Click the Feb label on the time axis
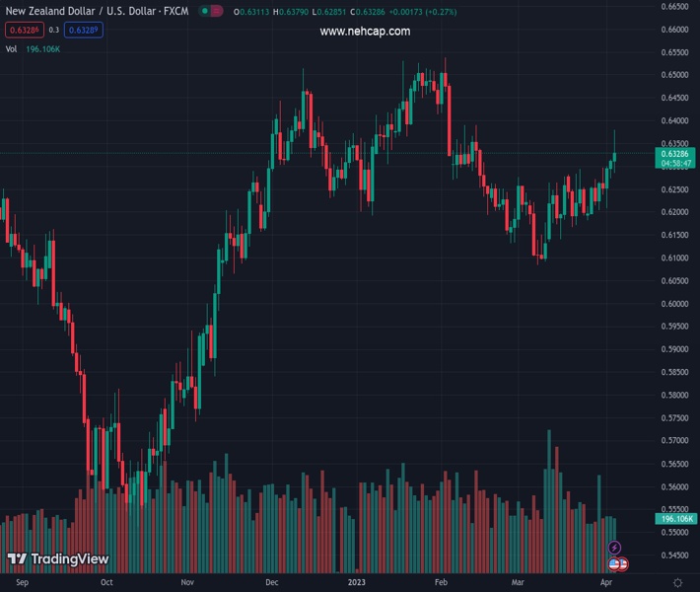 [441, 582]
